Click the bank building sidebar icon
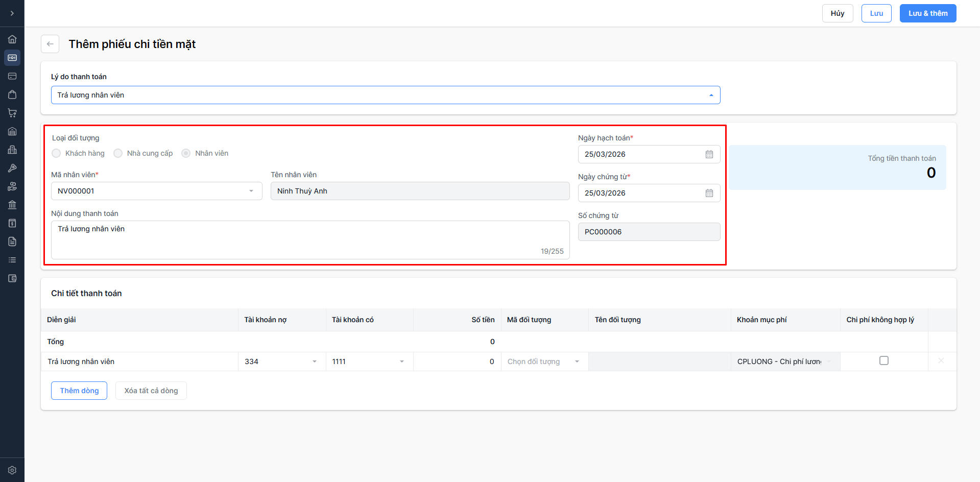Screen dimensions: 980x482 [12, 205]
